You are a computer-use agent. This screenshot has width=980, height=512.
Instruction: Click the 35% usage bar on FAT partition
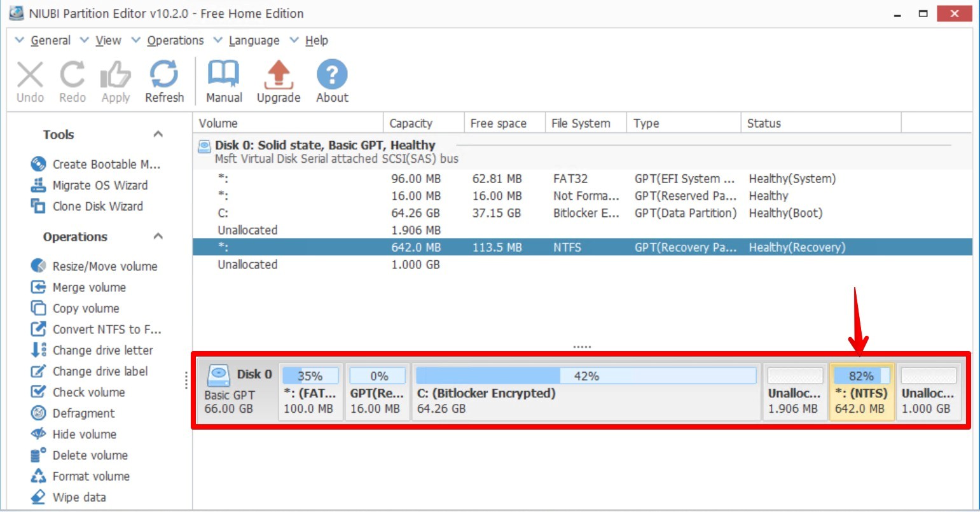(310, 376)
